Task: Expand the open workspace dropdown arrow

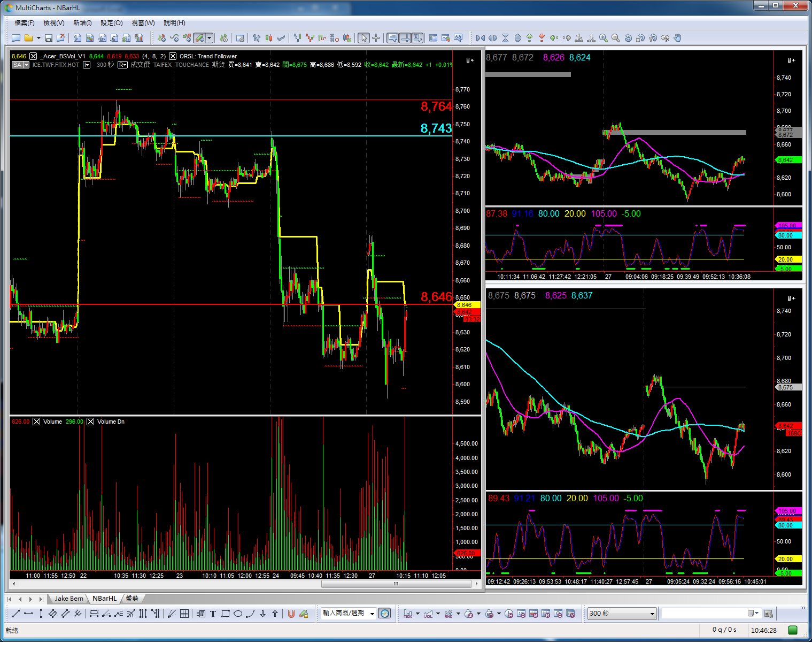Action: click(38, 38)
